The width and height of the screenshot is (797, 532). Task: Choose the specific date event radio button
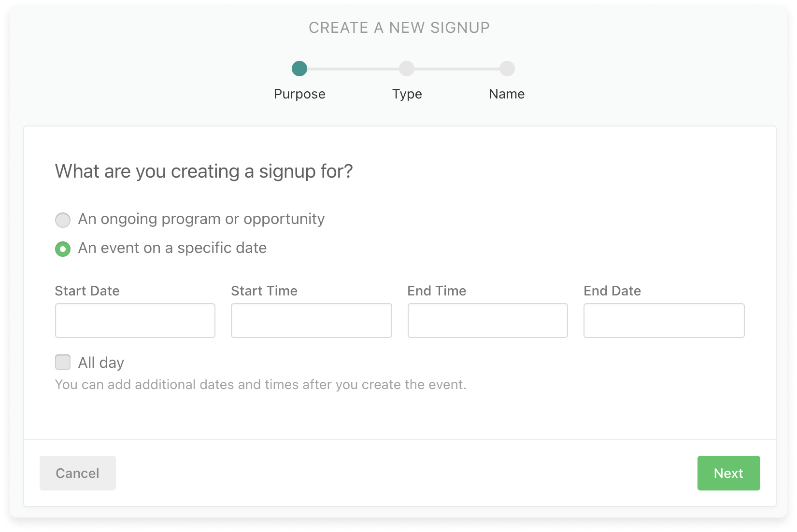click(63, 249)
